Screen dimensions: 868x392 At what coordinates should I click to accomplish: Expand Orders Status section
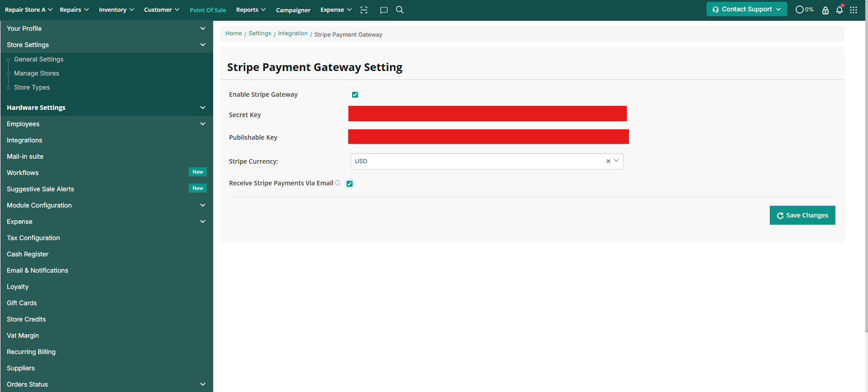[x=106, y=384]
